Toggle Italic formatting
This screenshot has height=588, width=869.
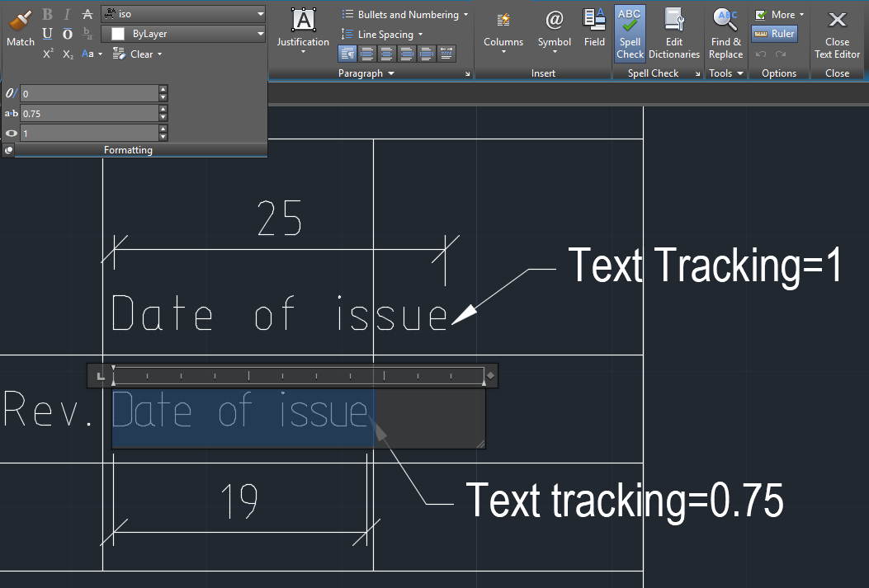pyautogui.click(x=67, y=14)
